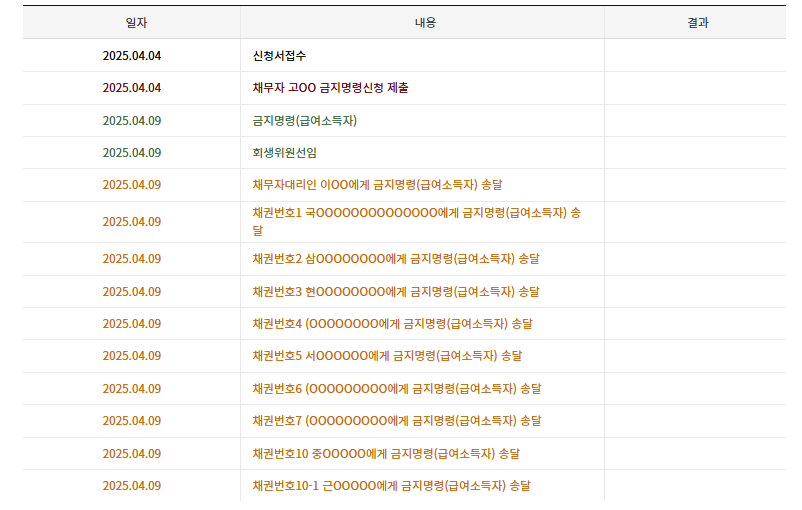Click the '회생위원선임' entry

tap(284, 153)
